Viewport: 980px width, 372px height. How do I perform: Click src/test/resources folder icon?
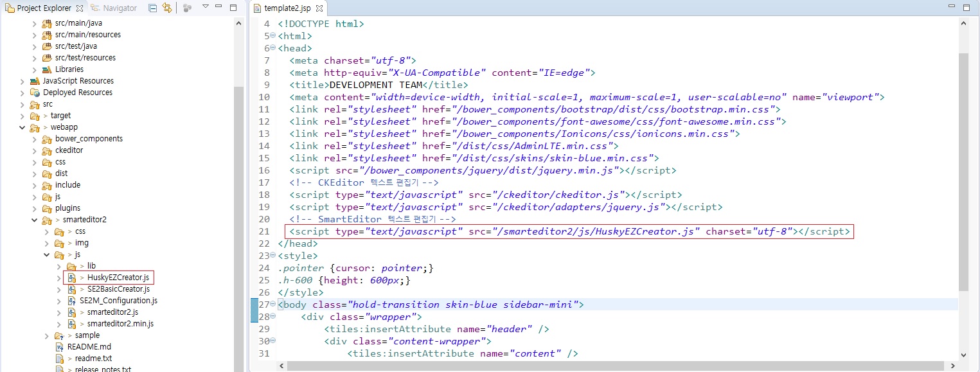point(47,58)
